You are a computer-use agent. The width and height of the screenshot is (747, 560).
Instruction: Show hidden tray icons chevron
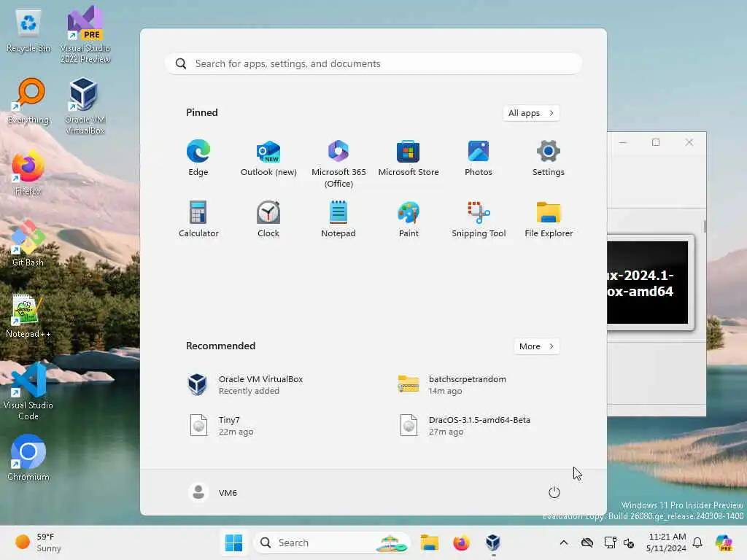(x=564, y=542)
